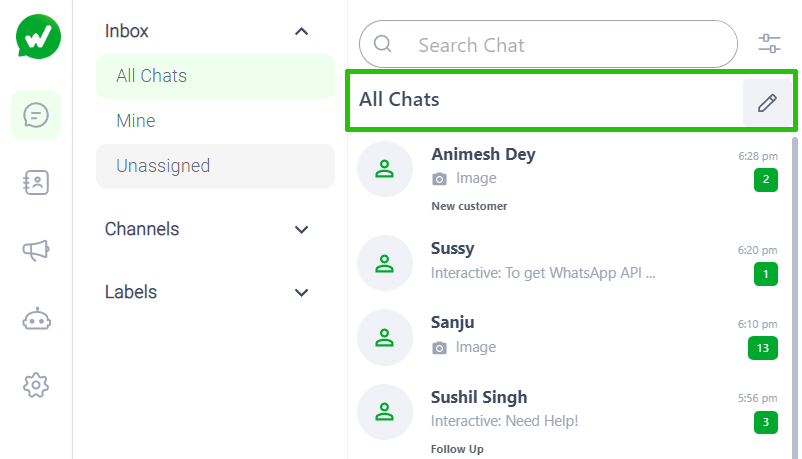Click Animesh Dey's avatar icon
This screenshot has height=459, width=802.
click(x=384, y=169)
